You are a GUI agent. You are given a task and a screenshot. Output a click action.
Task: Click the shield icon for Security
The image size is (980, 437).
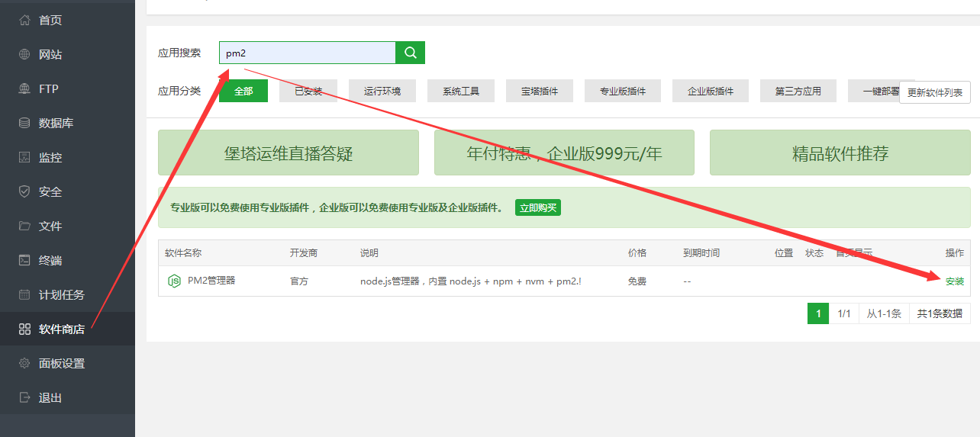pyautogui.click(x=24, y=191)
